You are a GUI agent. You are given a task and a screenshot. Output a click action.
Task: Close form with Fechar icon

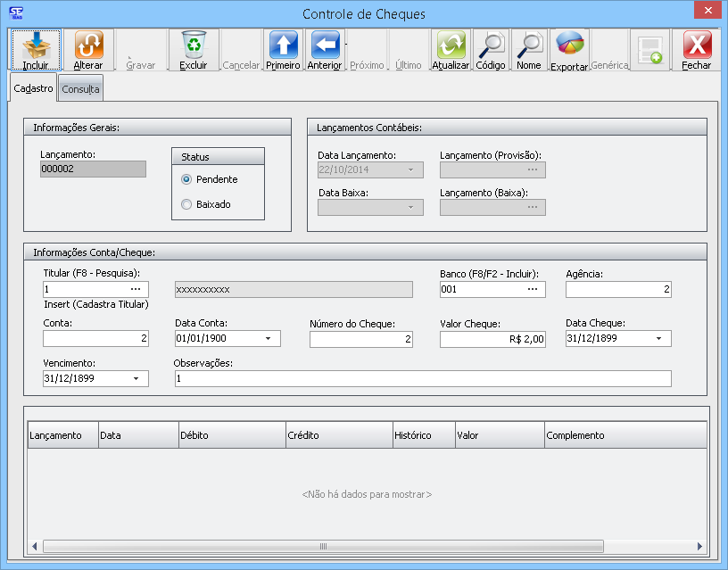point(697,45)
